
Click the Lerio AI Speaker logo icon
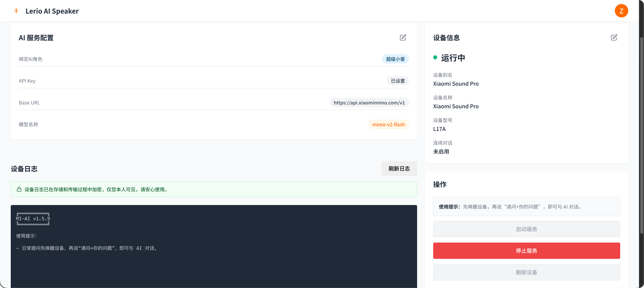pyautogui.click(x=16, y=11)
